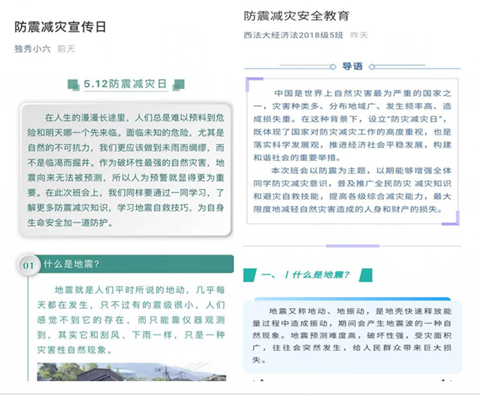
Task: Click the 前天 publish date label
Action: point(66,49)
